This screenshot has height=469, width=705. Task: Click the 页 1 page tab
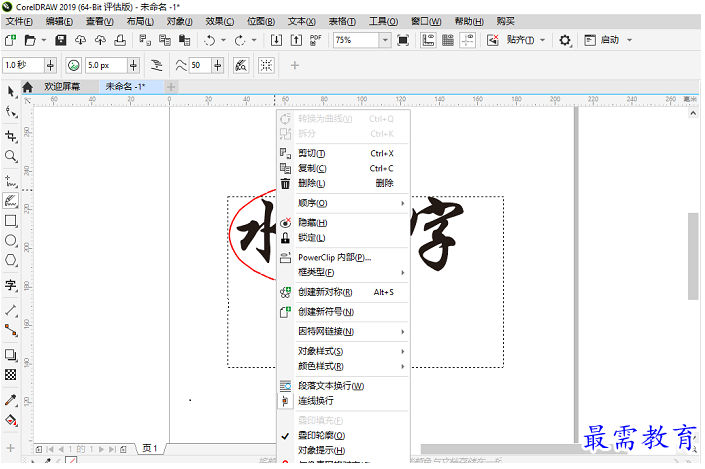click(x=150, y=448)
